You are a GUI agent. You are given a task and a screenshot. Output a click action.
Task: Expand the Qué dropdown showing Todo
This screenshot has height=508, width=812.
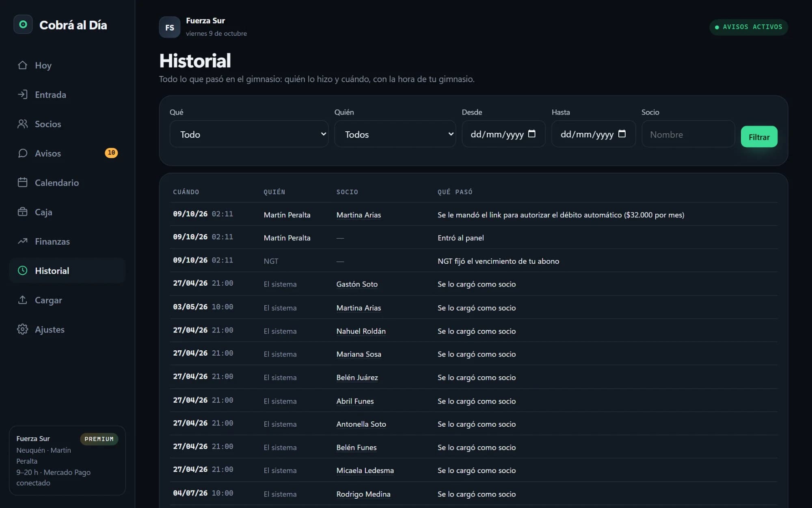pyautogui.click(x=249, y=134)
